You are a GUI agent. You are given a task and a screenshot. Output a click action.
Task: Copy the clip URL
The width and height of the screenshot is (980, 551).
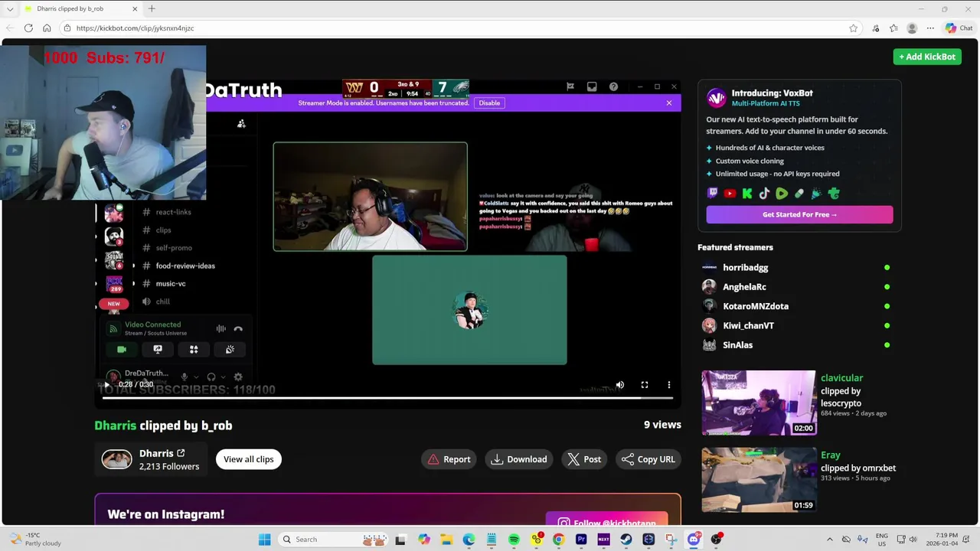[x=648, y=459]
